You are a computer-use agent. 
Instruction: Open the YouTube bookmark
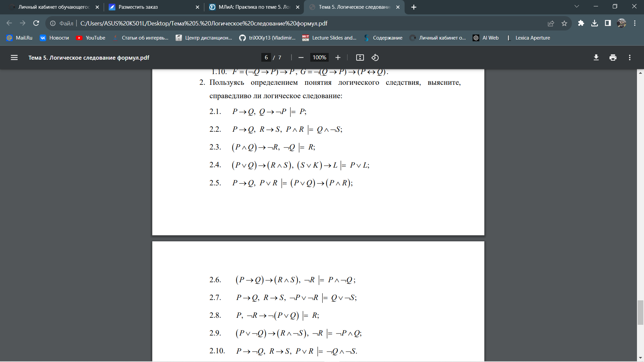point(91,38)
